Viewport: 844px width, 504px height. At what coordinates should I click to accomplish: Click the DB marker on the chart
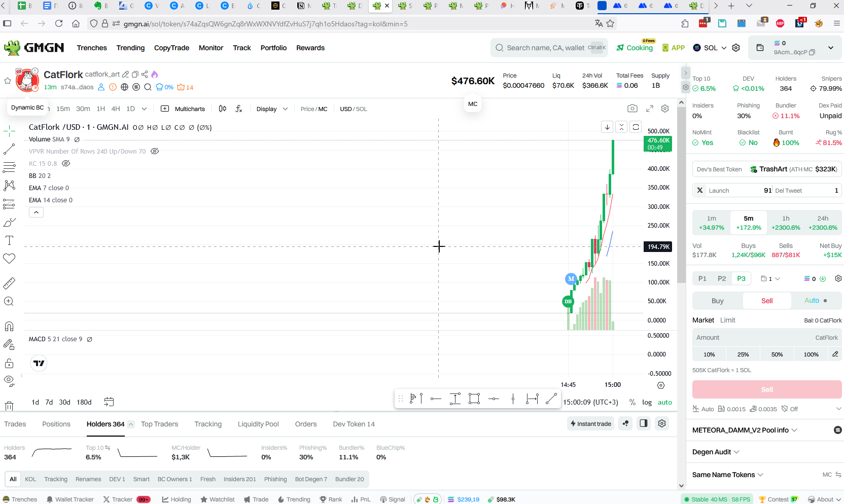[x=568, y=302]
